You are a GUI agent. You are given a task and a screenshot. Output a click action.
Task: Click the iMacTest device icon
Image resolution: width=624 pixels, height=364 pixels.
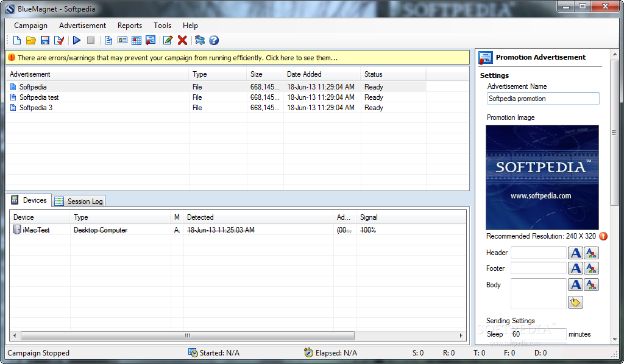tap(16, 229)
